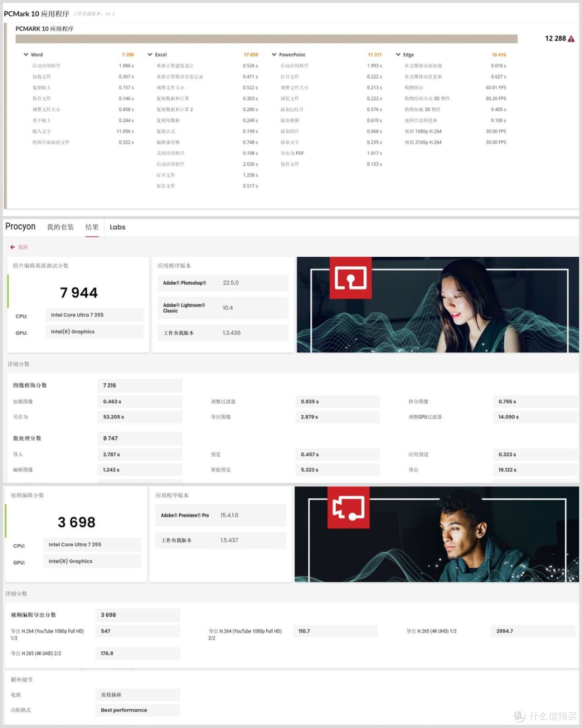582x728 pixels.
Task: Click the GPU field in the photo editing panel
Action: click(x=94, y=332)
